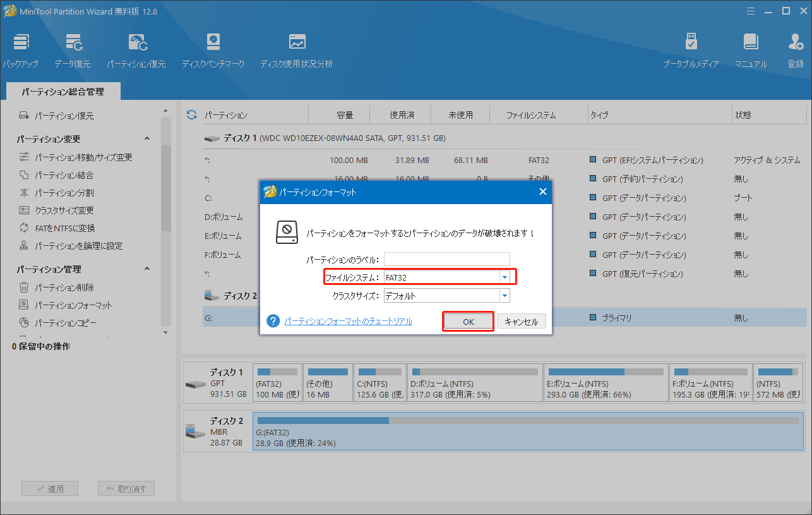Collapse the パーティション管理 section

pos(147,269)
